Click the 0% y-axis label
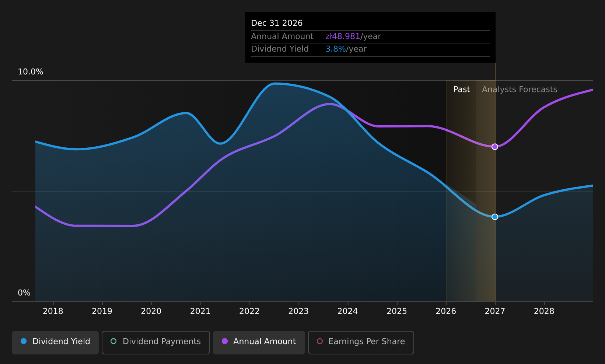The width and height of the screenshot is (605, 364). (x=24, y=293)
